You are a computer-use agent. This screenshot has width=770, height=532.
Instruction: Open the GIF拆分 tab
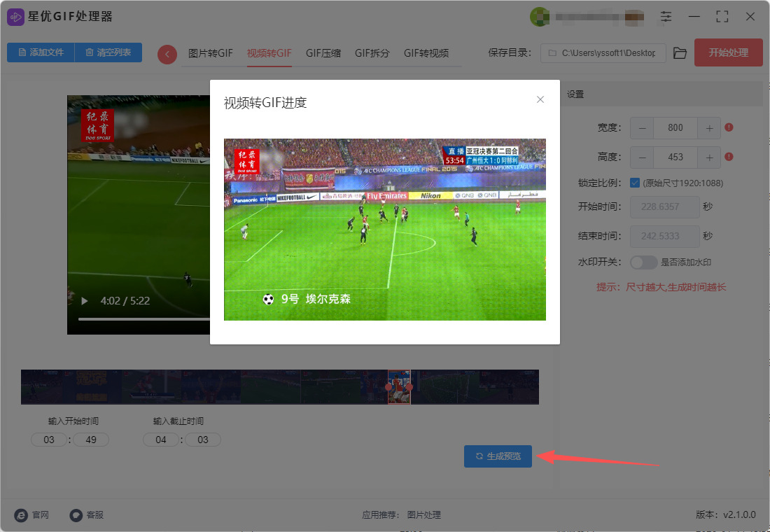(372, 53)
